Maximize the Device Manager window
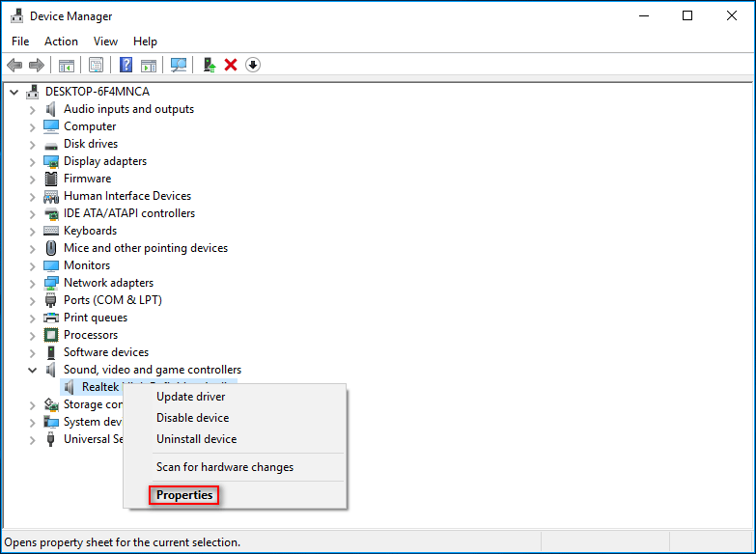The height and width of the screenshot is (554, 756). point(687,15)
